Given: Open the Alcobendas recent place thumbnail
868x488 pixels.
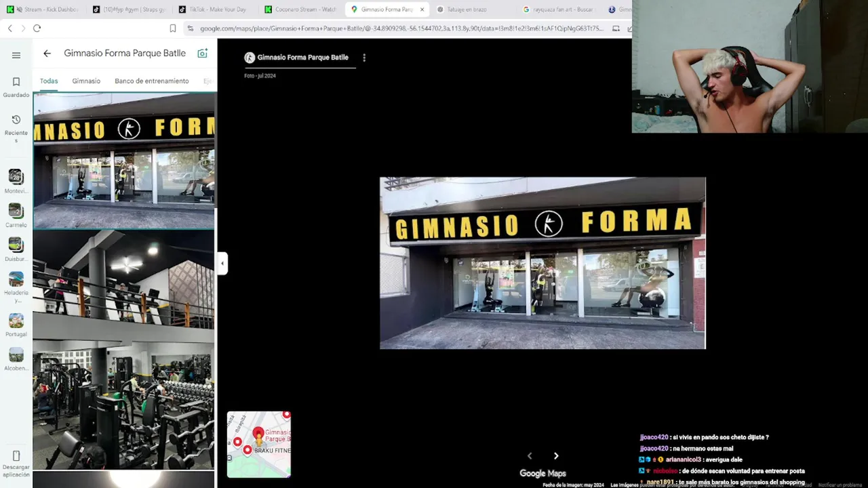Looking at the screenshot, I should coord(16,354).
